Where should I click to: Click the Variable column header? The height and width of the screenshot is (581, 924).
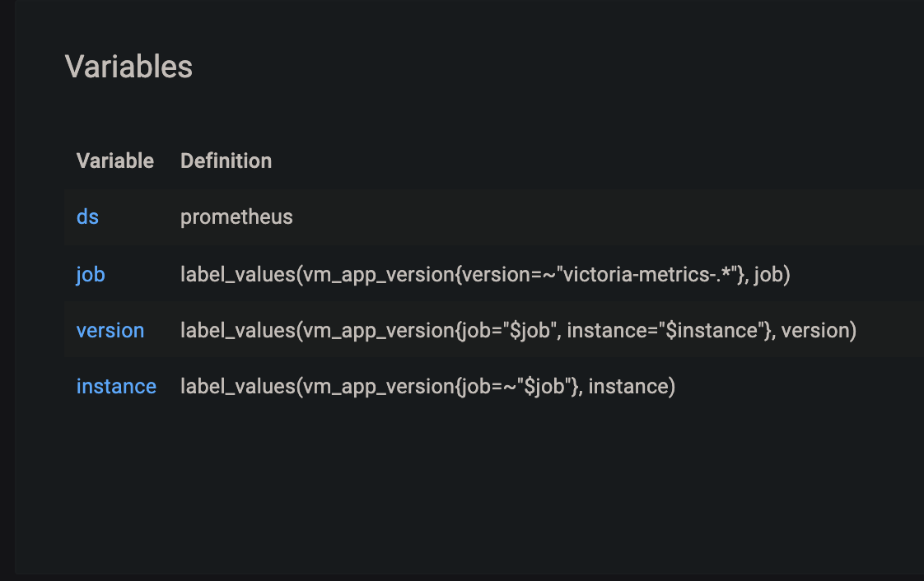point(114,160)
